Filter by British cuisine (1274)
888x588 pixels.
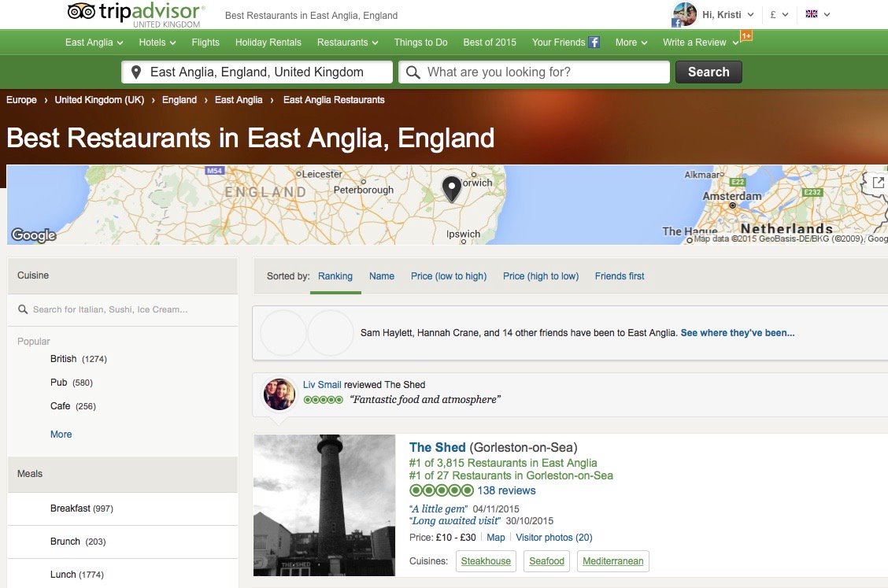78,359
